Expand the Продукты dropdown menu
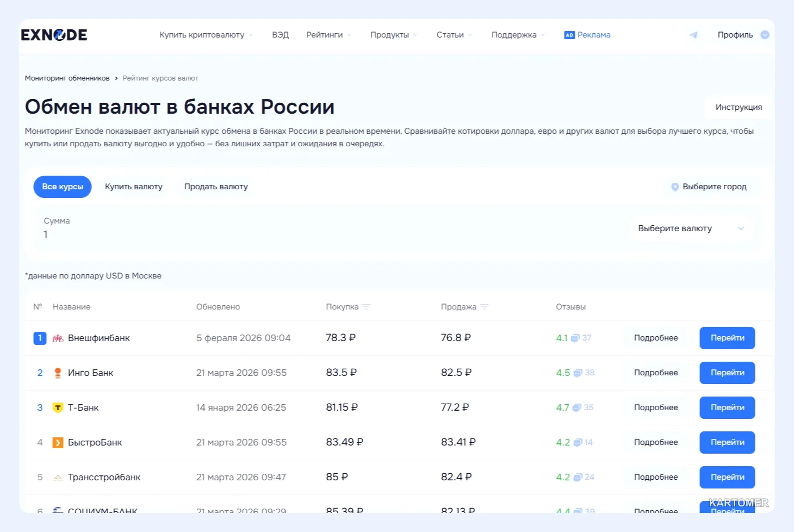The height and width of the screenshot is (532, 794). 394,35
